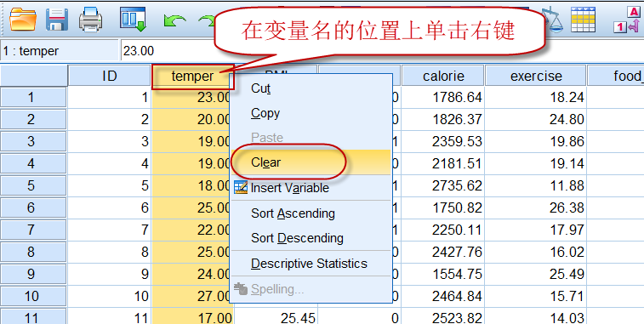Select Clear in the context menu

[x=310, y=162]
